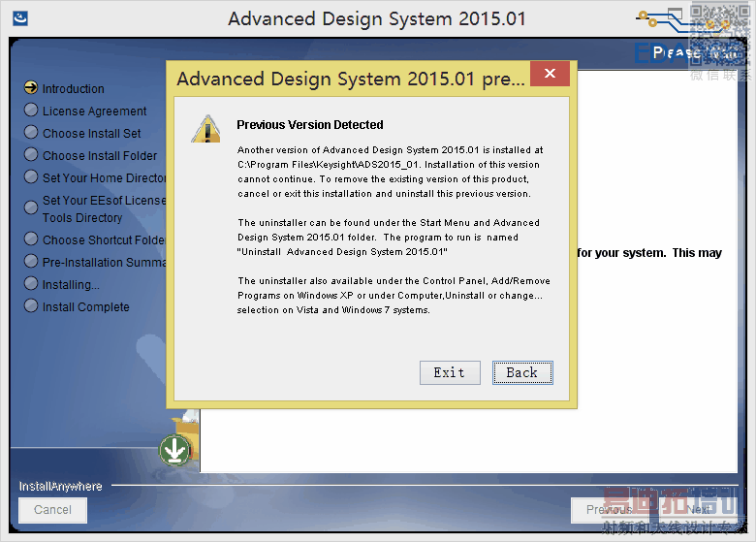Click the Back button in the dialog
The image size is (756, 542).
tap(522, 372)
